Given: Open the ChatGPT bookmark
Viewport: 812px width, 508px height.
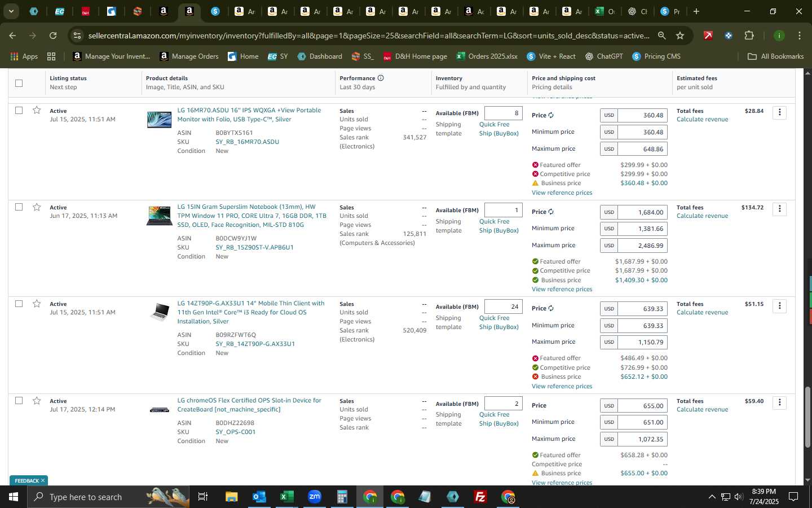Looking at the screenshot, I should click(604, 56).
